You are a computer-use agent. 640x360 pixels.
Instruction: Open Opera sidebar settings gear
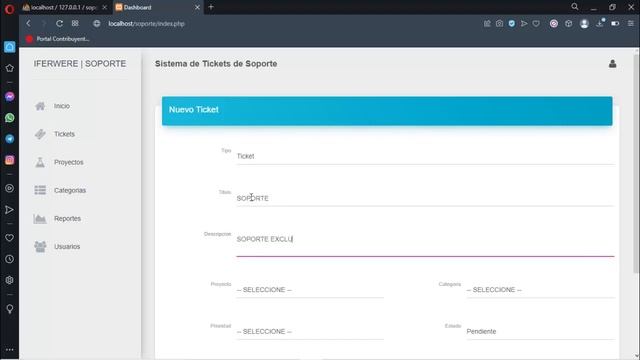point(10,280)
